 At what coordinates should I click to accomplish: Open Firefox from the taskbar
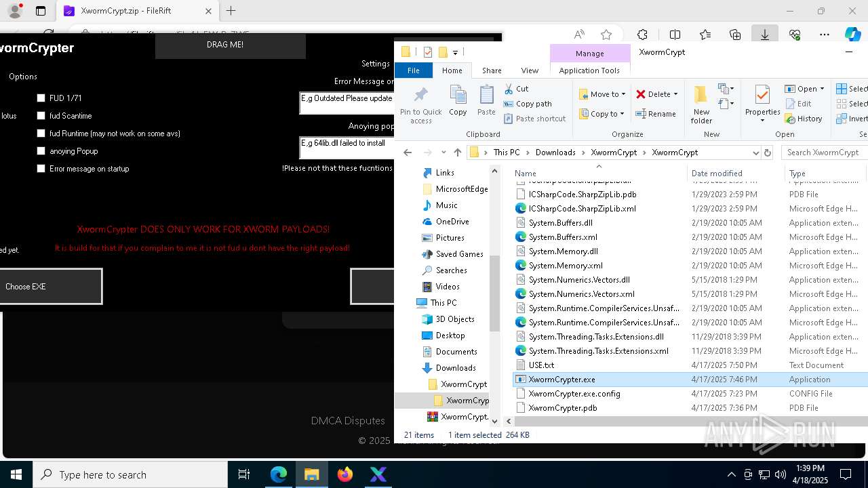click(x=345, y=474)
